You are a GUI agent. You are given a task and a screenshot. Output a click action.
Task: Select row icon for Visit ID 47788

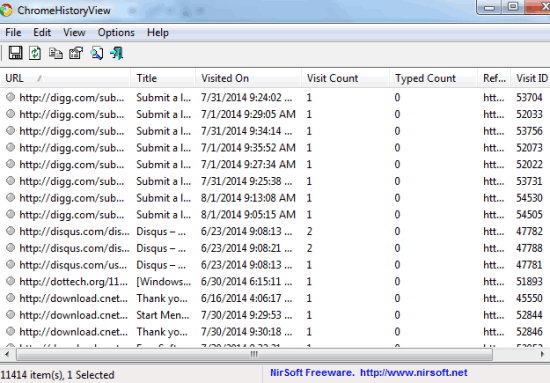pyautogui.click(x=11, y=248)
